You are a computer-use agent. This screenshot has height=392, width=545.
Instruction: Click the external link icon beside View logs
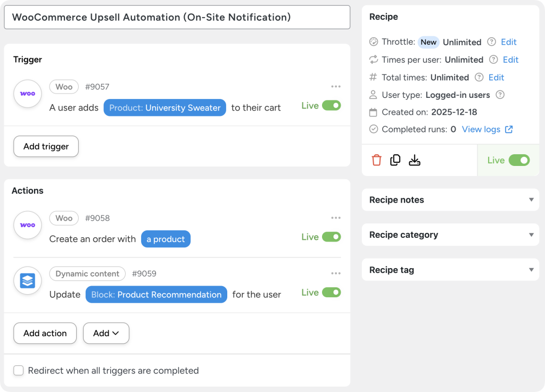coord(509,129)
